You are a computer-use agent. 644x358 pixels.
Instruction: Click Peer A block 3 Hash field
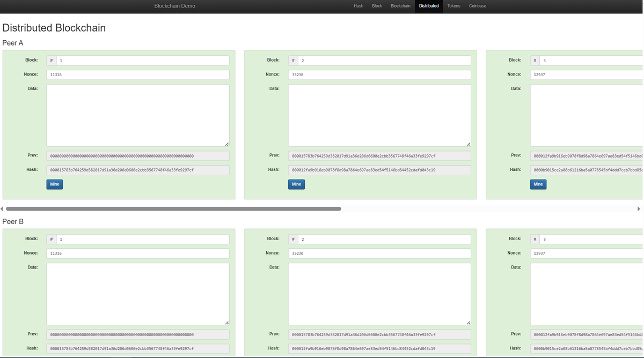[587, 170]
